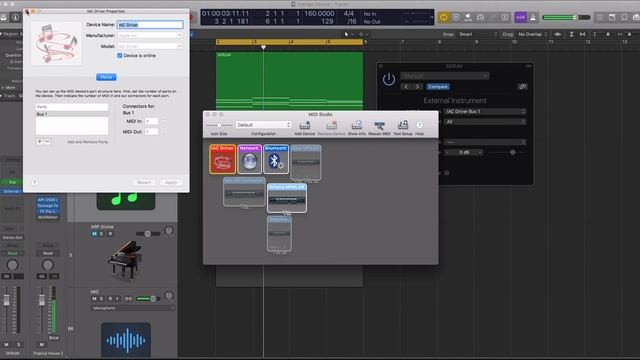
Task: Click the Device Name input field
Action: click(150, 25)
